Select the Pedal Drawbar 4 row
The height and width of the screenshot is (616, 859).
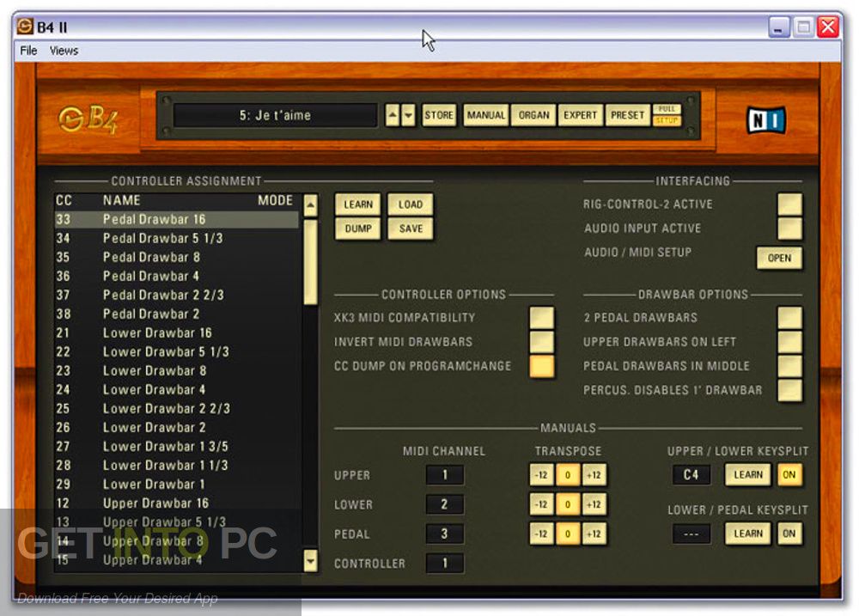click(177, 277)
